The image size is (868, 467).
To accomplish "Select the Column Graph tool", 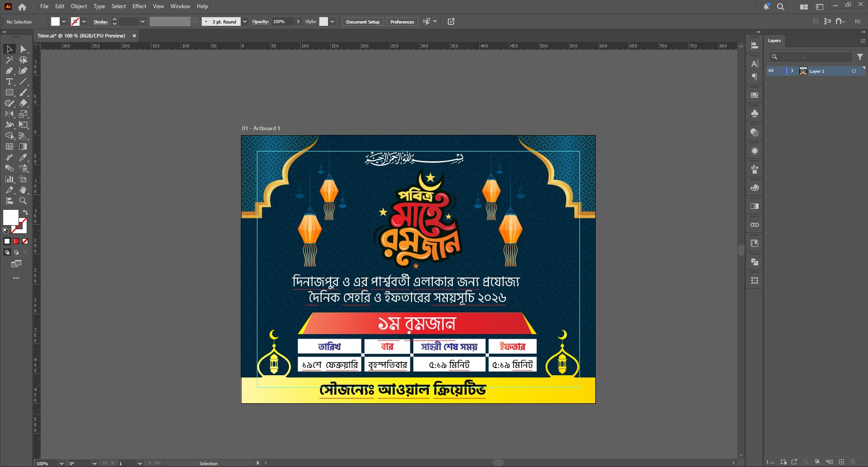I will coord(9,179).
